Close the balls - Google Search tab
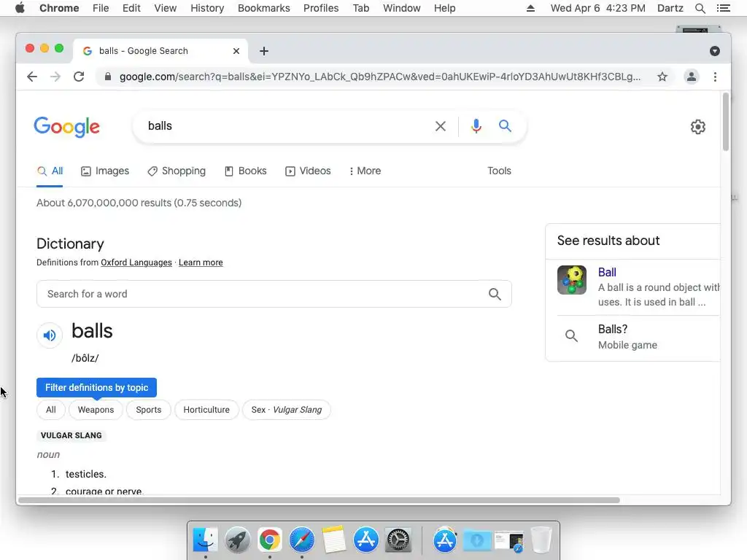The width and height of the screenshot is (747, 560). pos(236,51)
